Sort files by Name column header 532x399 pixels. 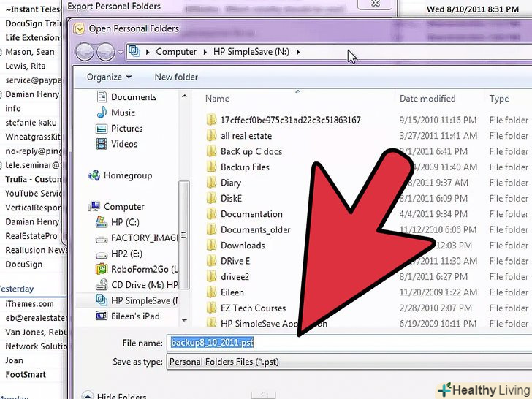(218, 99)
